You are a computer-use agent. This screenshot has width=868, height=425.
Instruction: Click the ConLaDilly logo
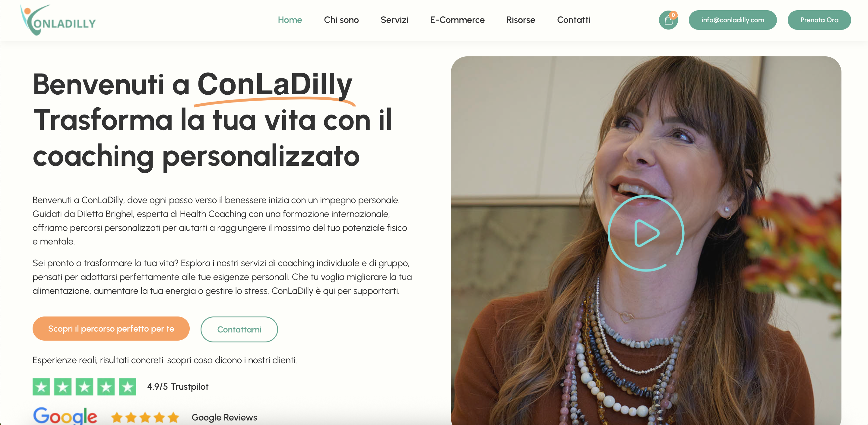coord(58,20)
